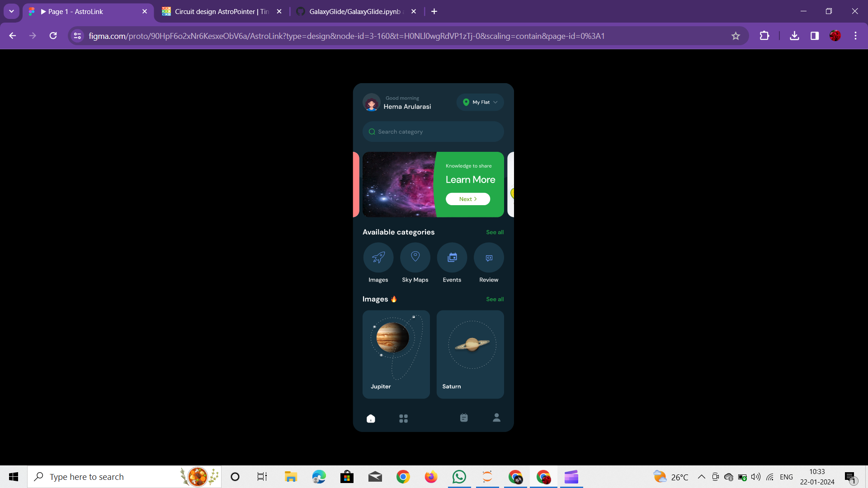The image size is (868, 488).
Task: Toggle the Chrome side panel
Action: (x=814, y=36)
